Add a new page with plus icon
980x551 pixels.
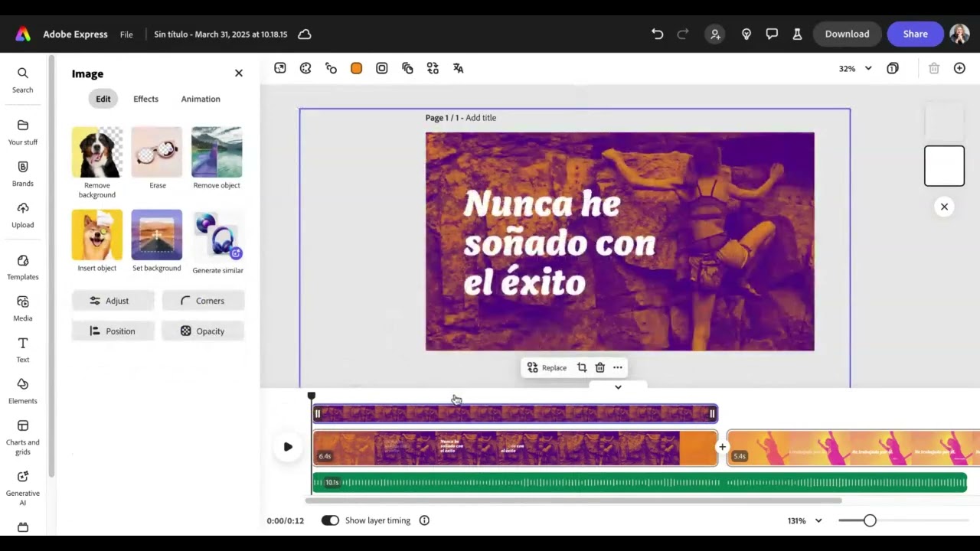tap(959, 68)
